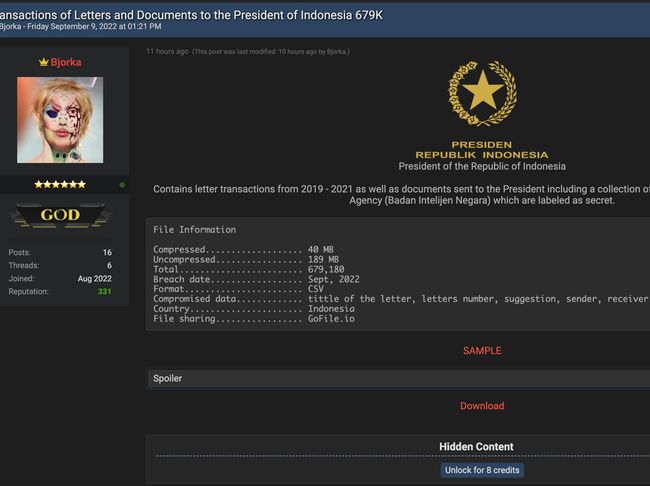
Task: Open Bjorka's username link in the sidebar
Action: 66,62
